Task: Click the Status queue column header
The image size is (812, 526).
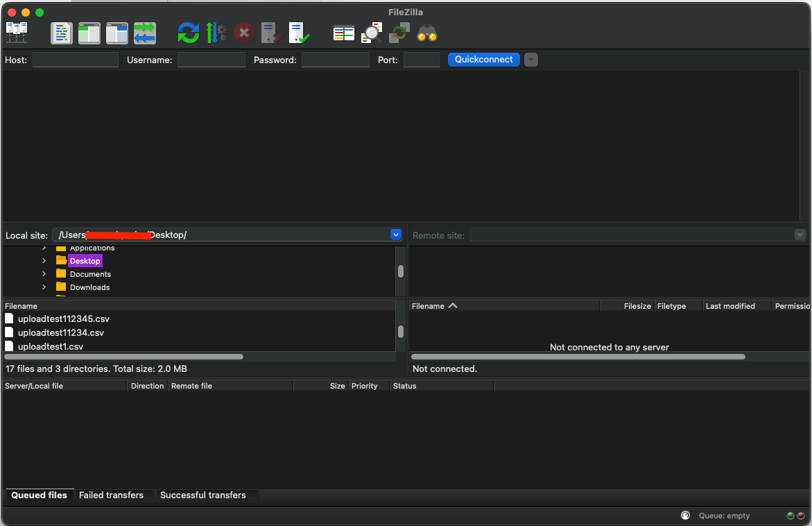Action: click(x=442, y=386)
